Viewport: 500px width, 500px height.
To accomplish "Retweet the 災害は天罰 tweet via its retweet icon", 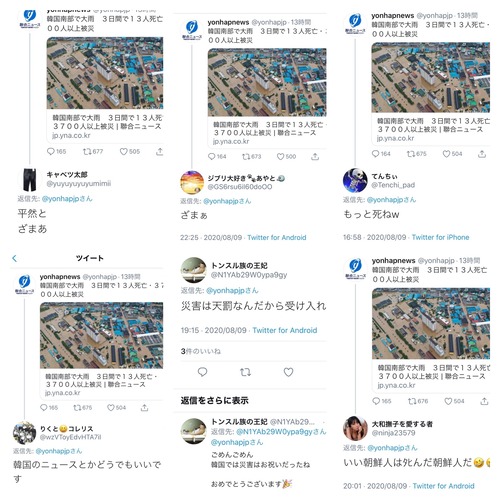I will [x=245, y=372].
